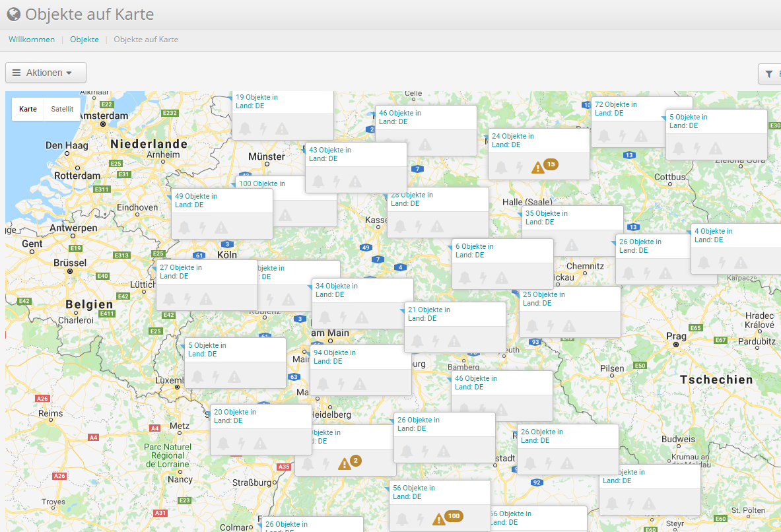Click warning icon on 34 Objekte card
This screenshot has height=532, width=781.
tap(362, 317)
